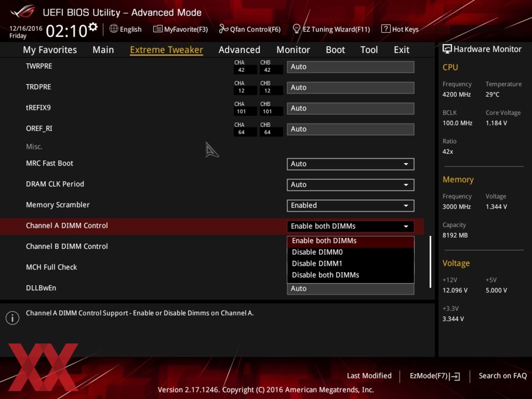Viewport: 532px width, 399px height.
Task: Click the CPU frequency 4200 MHz value
Action: [x=457, y=94]
